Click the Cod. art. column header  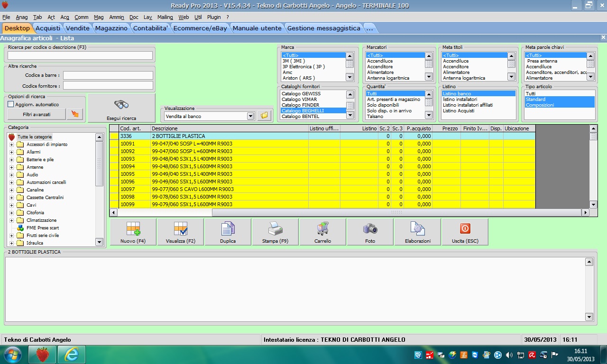135,128
